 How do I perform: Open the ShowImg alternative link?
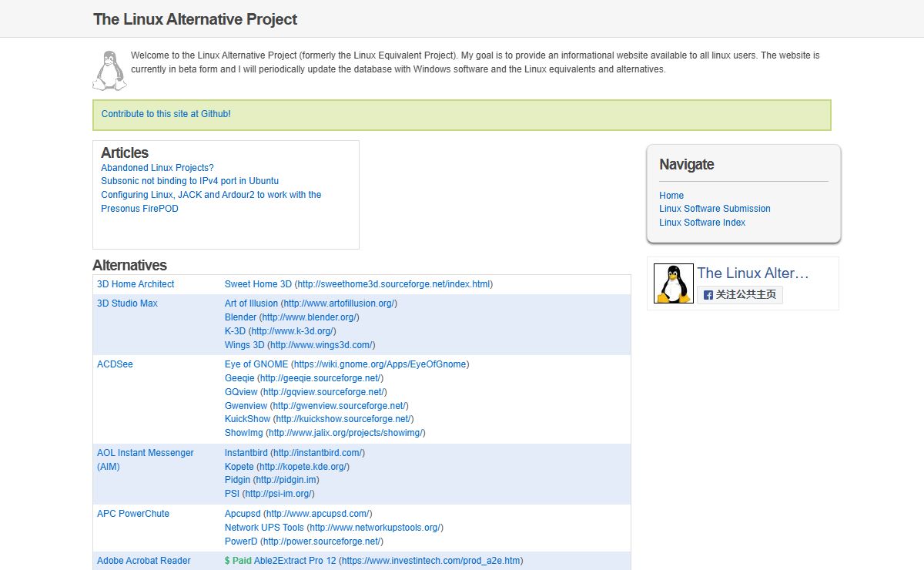pyautogui.click(x=243, y=433)
